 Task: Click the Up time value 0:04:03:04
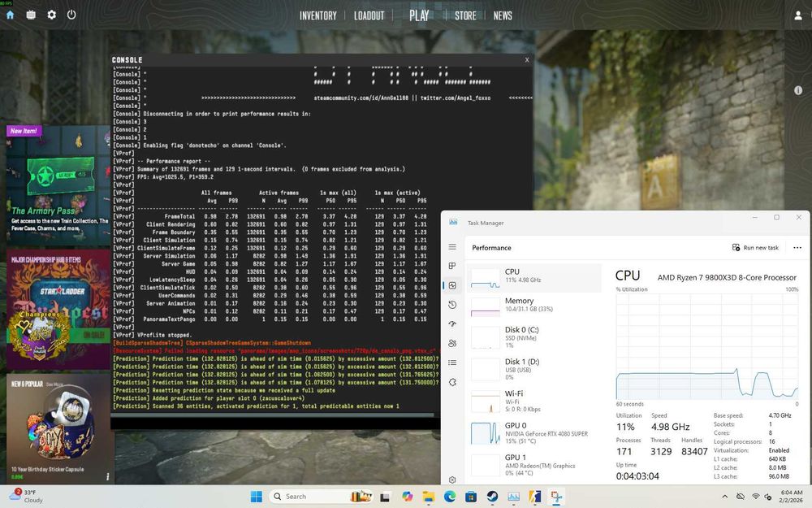637,475
